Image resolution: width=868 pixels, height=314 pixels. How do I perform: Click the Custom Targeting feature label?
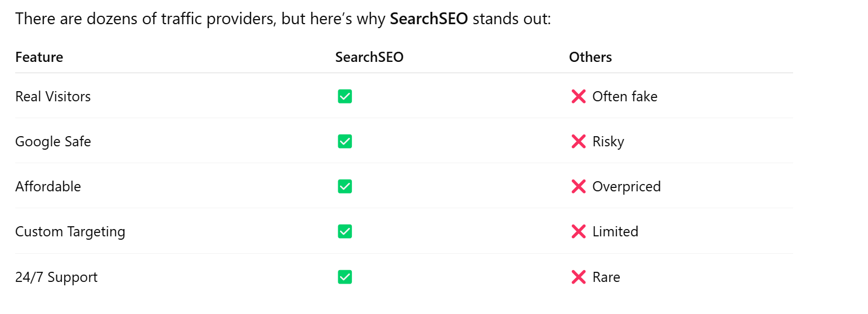point(70,232)
